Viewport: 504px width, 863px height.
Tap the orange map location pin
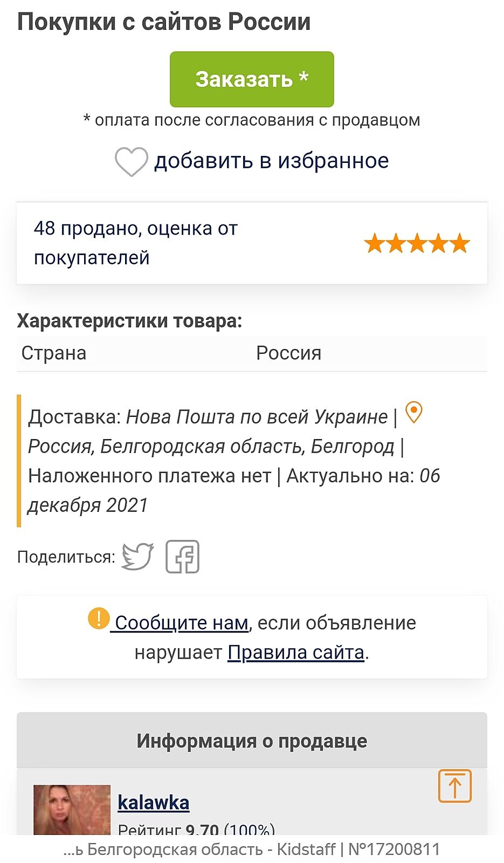coord(413,413)
